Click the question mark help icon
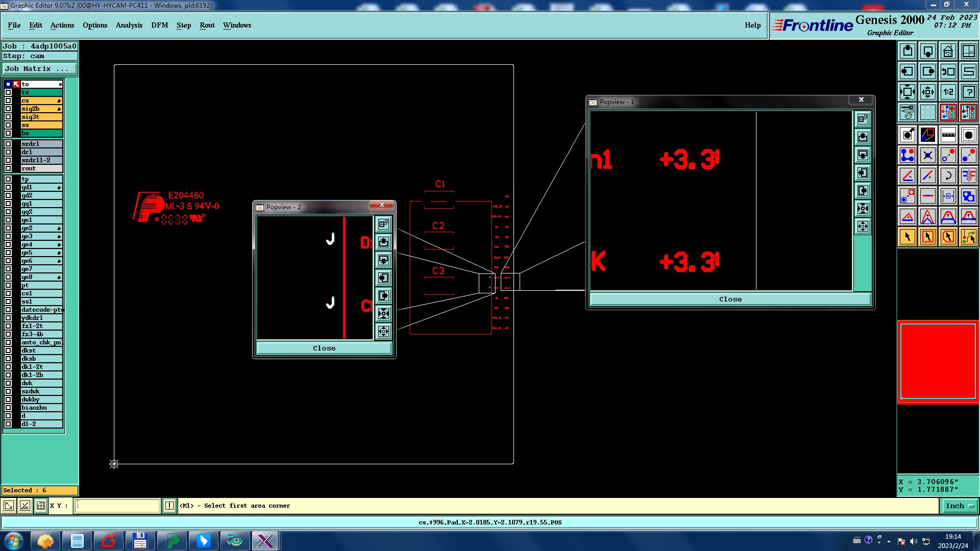Image resolution: width=980 pixels, height=551 pixels. [x=968, y=92]
